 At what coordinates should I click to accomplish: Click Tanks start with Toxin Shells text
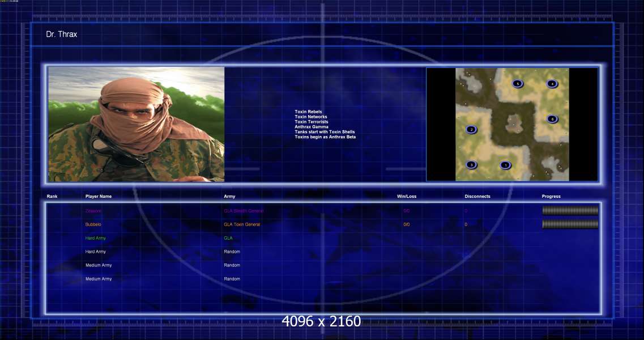tap(325, 132)
